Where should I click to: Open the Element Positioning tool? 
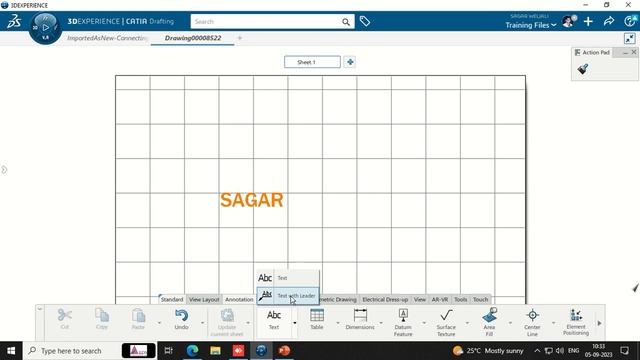point(576,322)
